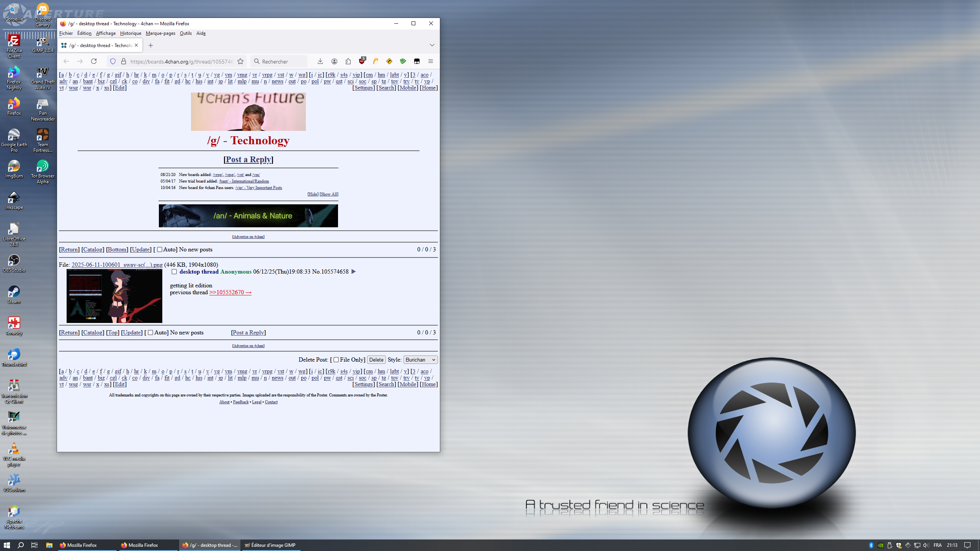Enable the File Only checkbox
The image size is (980, 551).
pos(336,360)
